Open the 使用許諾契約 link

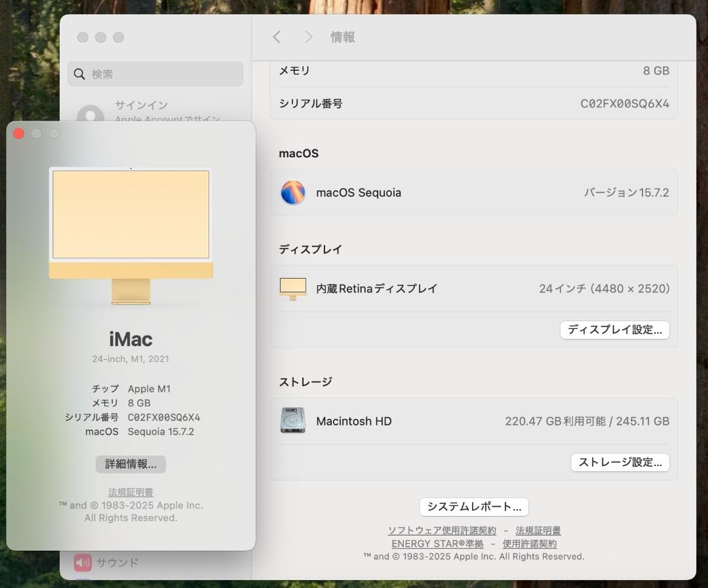[530, 543]
